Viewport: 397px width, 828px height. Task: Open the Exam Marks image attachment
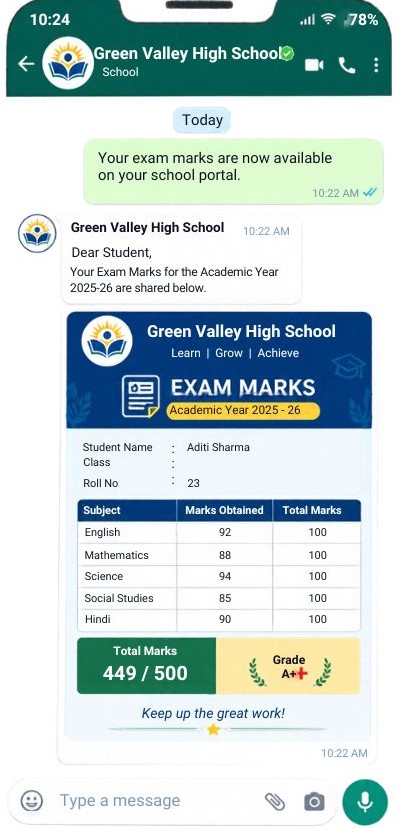(219, 525)
